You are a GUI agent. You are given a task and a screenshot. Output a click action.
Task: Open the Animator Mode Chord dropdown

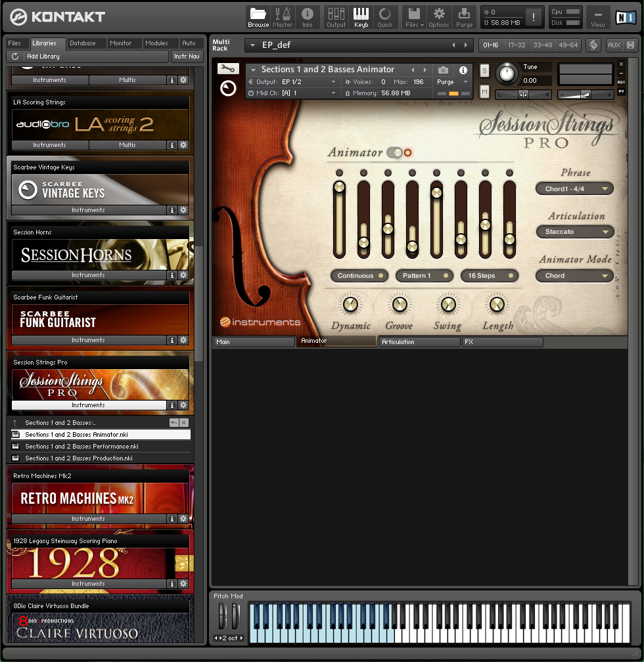(574, 276)
